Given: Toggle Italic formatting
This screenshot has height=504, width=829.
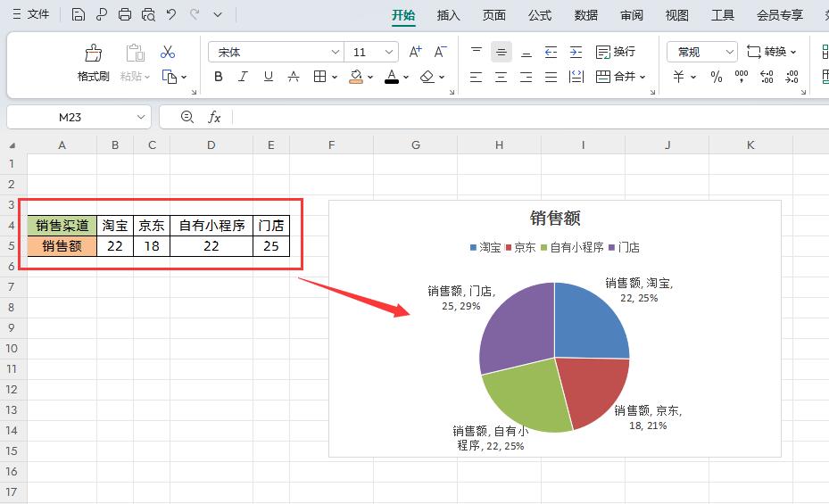Looking at the screenshot, I should (243, 77).
